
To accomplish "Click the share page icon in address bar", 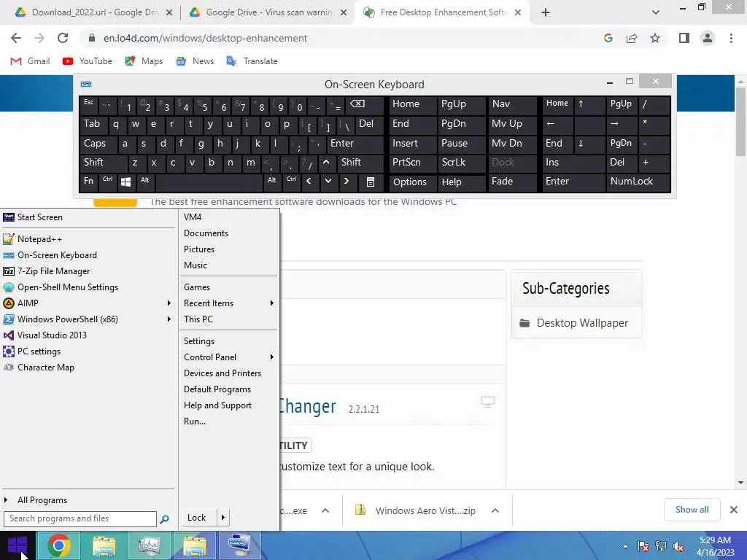I will [632, 38].
